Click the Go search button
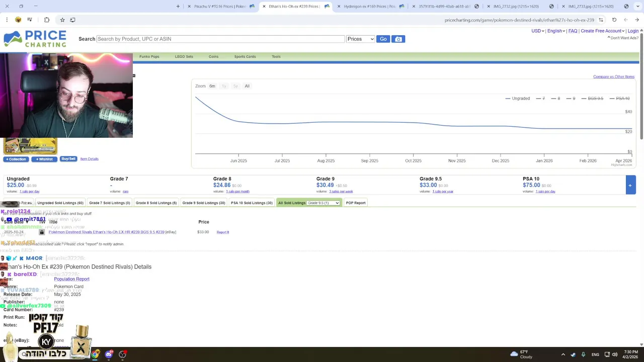 (x=383, y=39)
